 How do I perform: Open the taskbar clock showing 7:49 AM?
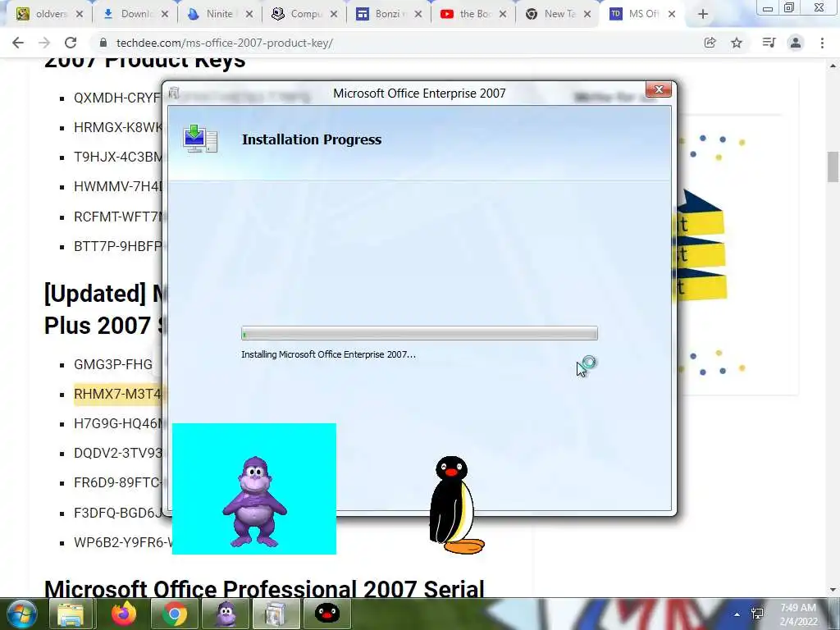[798, 614]
